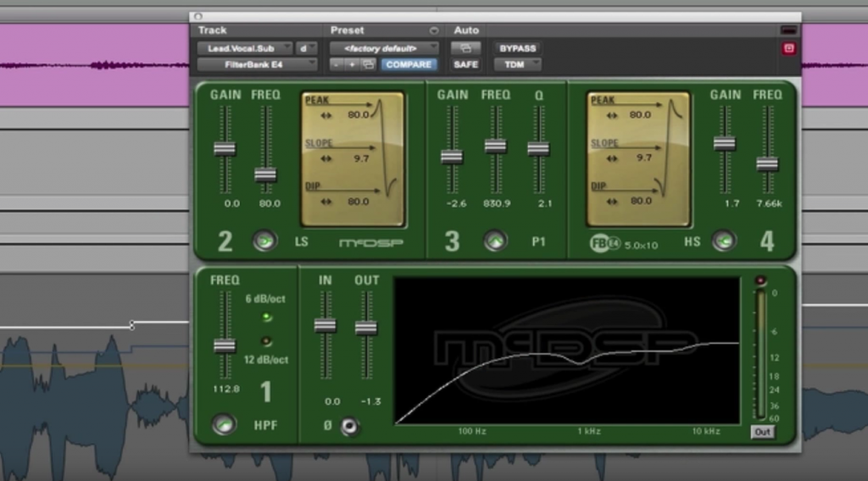Click the IN level slider handle
The width and height of the screenshot is (868, 481).
[x=325, y=325]
